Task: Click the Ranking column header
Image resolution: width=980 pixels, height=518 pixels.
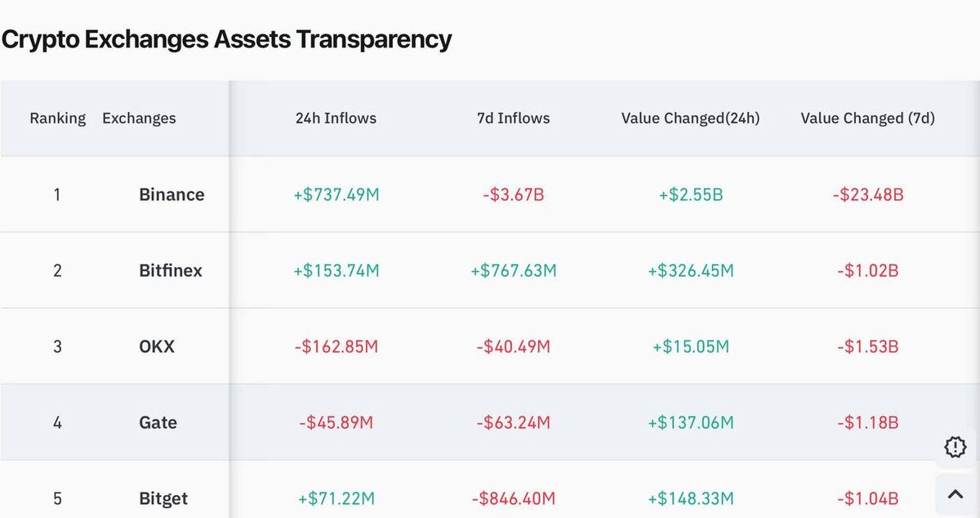Action: tap(57, 118)
